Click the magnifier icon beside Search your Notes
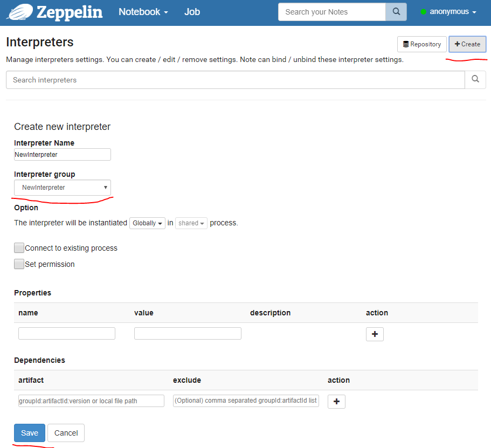 click(396, 12)
